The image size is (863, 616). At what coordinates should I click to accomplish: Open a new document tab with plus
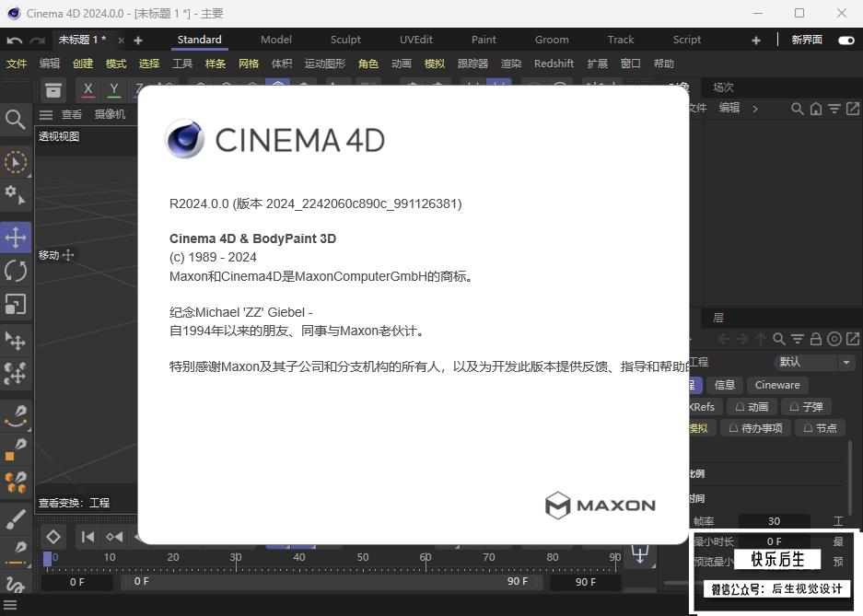click(x=138, y=41)
